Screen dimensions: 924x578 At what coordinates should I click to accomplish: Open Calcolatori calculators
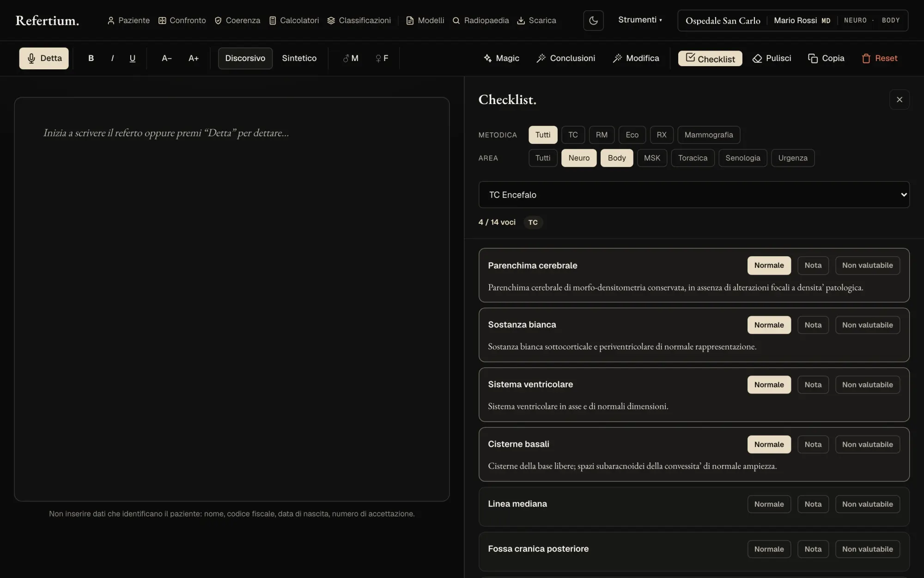[294, 20]
